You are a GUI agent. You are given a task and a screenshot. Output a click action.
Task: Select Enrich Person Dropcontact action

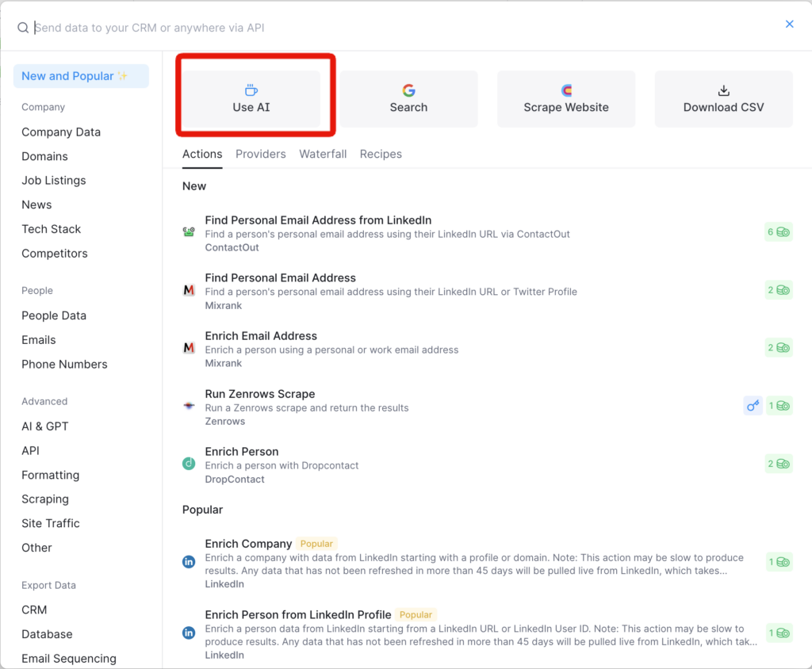click(488, 465)
